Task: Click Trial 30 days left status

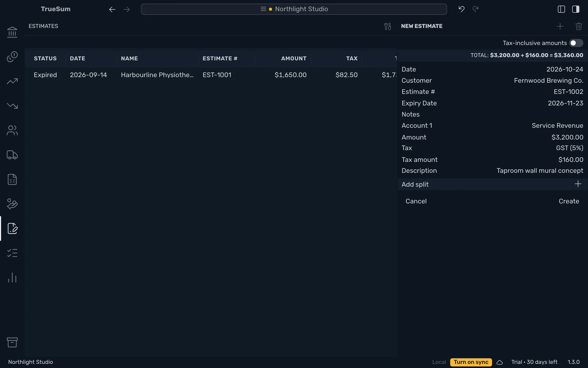Action: point(534,362)
